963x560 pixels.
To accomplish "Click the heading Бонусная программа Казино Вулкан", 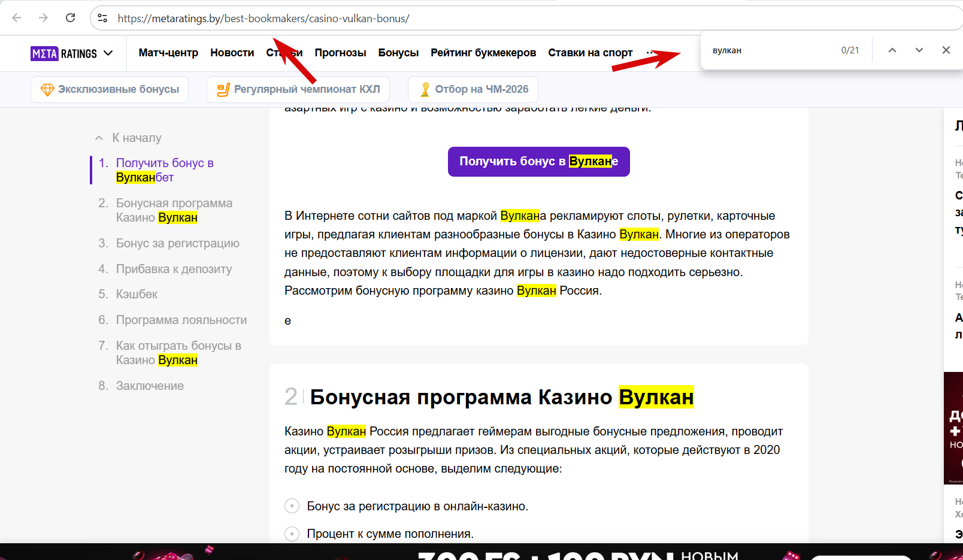I will 502,396.
